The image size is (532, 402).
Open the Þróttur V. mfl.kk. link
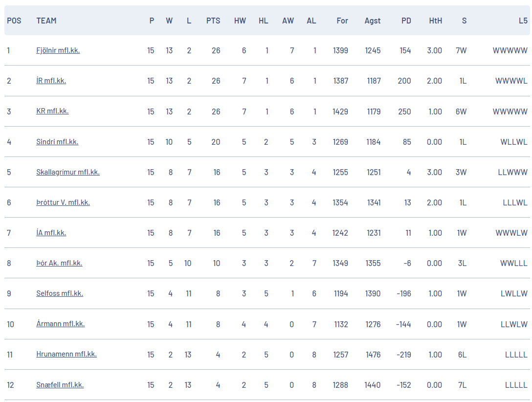pos(63,202)
